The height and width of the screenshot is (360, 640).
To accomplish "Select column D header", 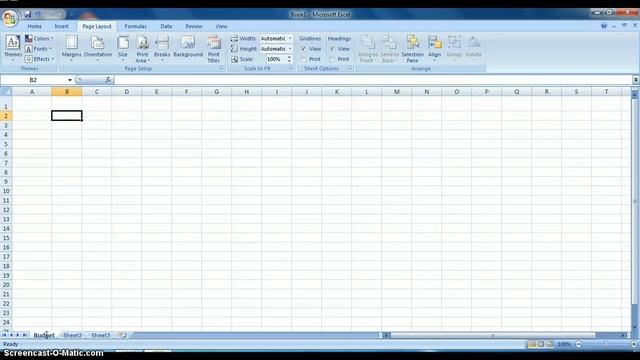I will click(127, 92).
